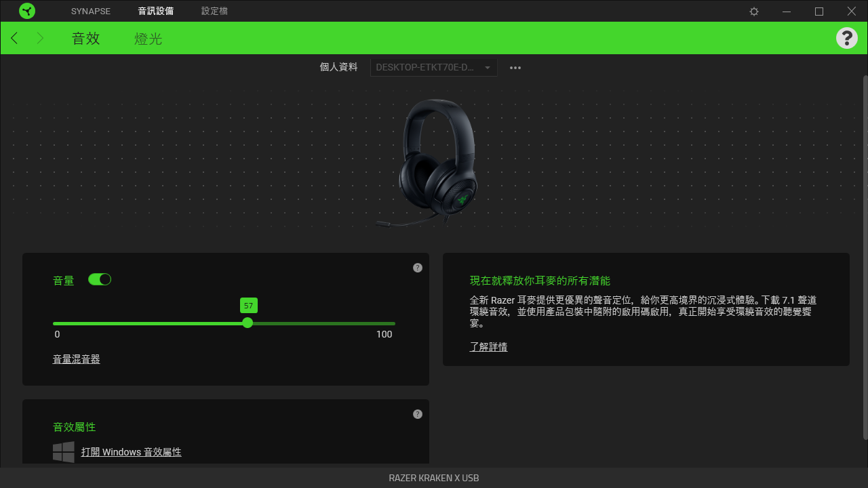
Task: Maximize the Synapse window
Action: (819, 12)
